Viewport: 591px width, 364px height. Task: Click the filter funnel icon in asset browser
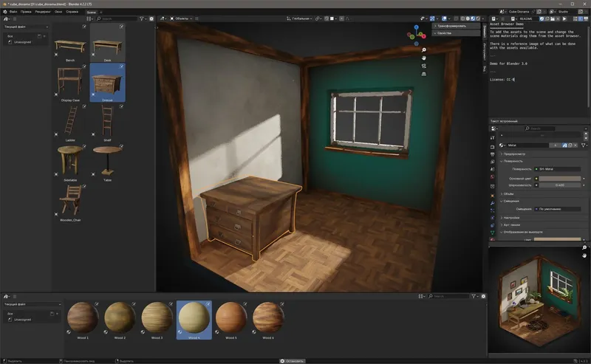tap(143, 18)
